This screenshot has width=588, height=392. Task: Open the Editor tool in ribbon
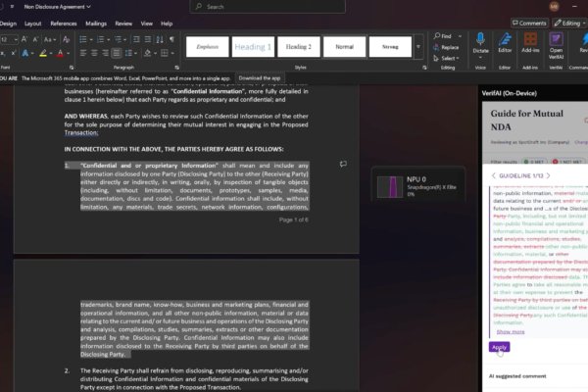(x=505, y=41)
